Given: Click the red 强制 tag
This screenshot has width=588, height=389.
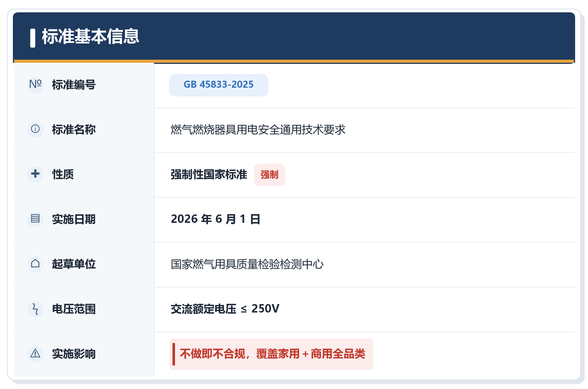Looking at the screenshot, I should (269, 175).
